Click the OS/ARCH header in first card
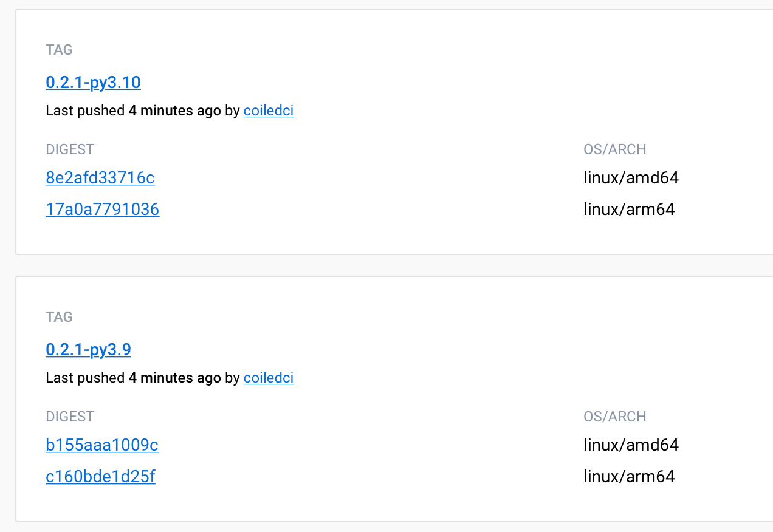773x532 pixels. coord(614,149)
